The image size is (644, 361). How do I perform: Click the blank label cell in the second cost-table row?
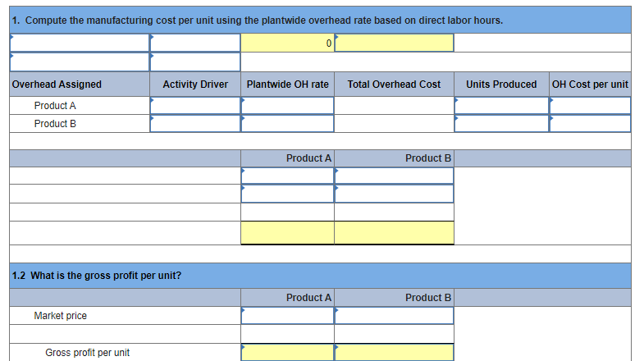(x=126, y=194)
